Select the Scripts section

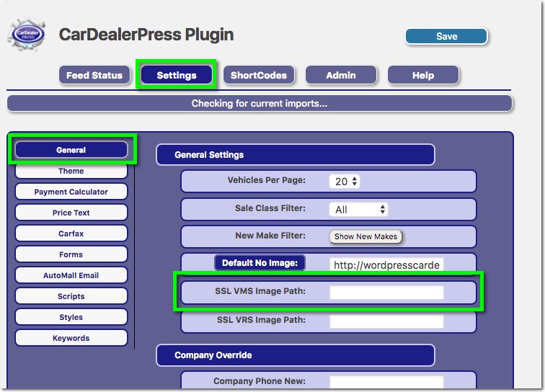click(x=71, y=295)
